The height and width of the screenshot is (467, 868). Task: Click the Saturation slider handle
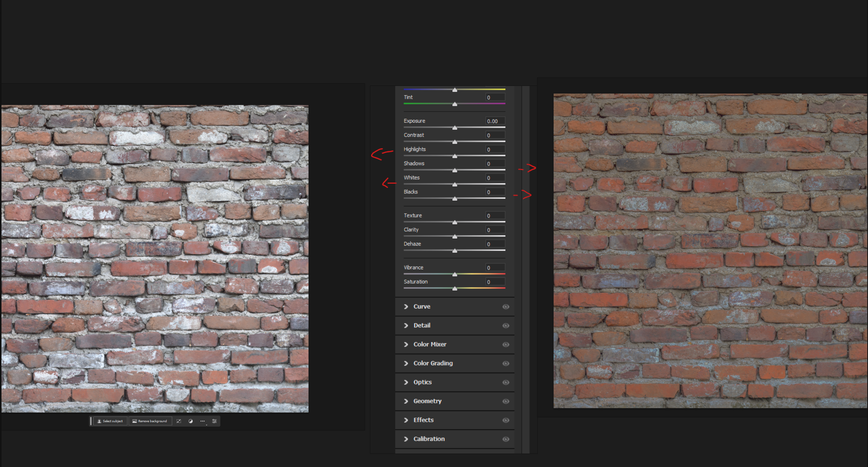[x=455, y=288]
